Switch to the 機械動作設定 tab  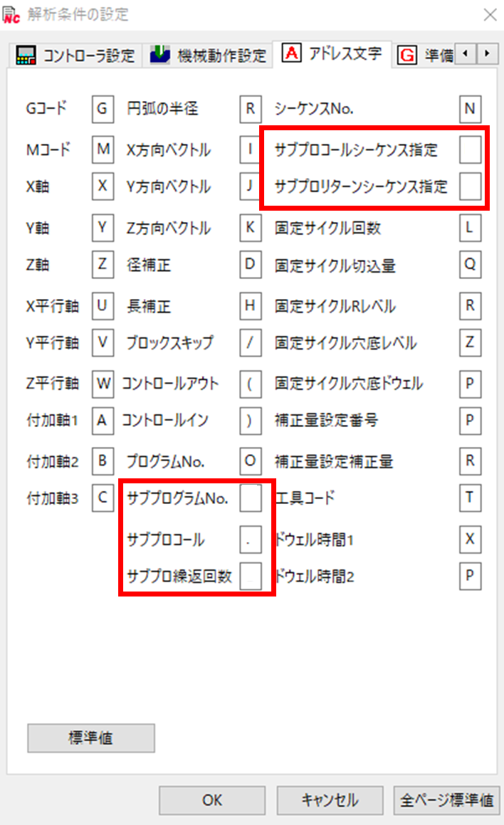[208, 55]
